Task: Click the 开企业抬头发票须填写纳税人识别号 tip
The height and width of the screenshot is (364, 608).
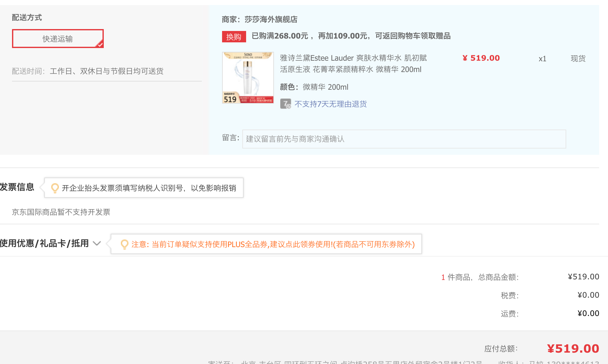Action: [x=149, y=188]
